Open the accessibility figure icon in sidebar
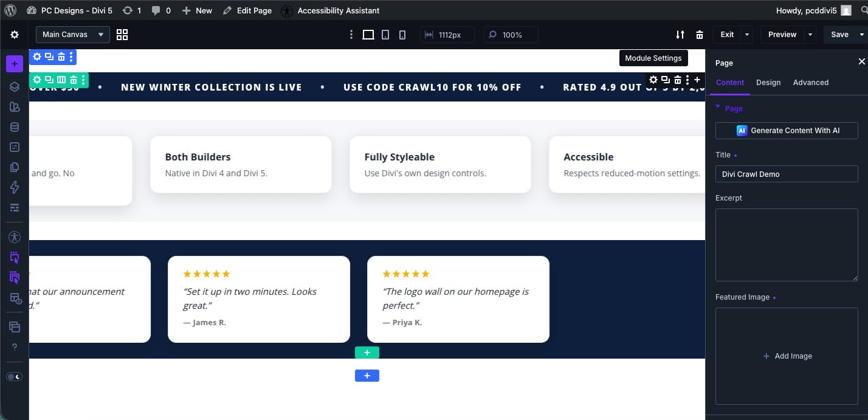The height and width of the screenshot is (420, 868). (x=15, y=237)
